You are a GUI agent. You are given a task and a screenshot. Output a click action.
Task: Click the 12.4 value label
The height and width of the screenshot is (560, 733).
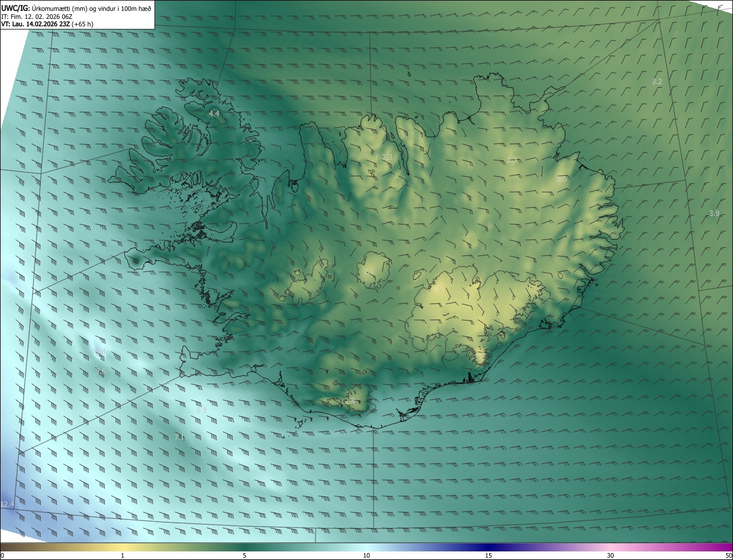pyautogui.click(x=7, y=504)
